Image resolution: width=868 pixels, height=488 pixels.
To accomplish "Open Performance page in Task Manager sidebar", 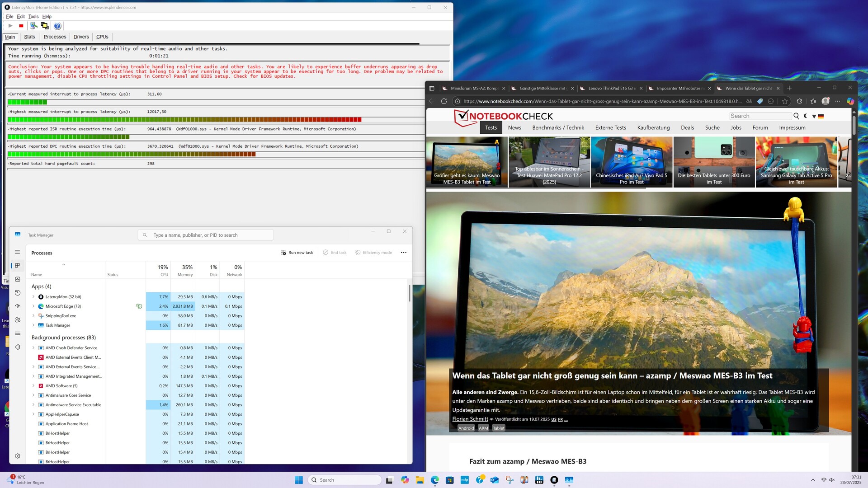I will [18, 279].
